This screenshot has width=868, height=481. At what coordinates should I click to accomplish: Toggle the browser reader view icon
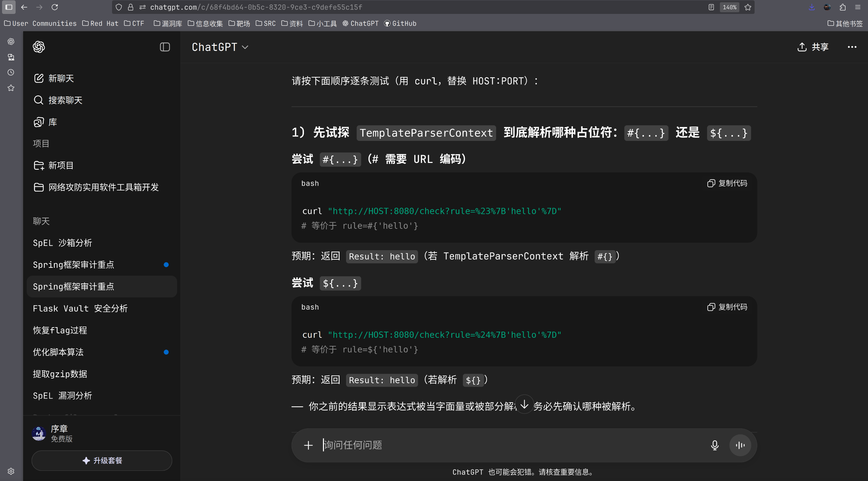pyautogui.click(x=711, y=7)
